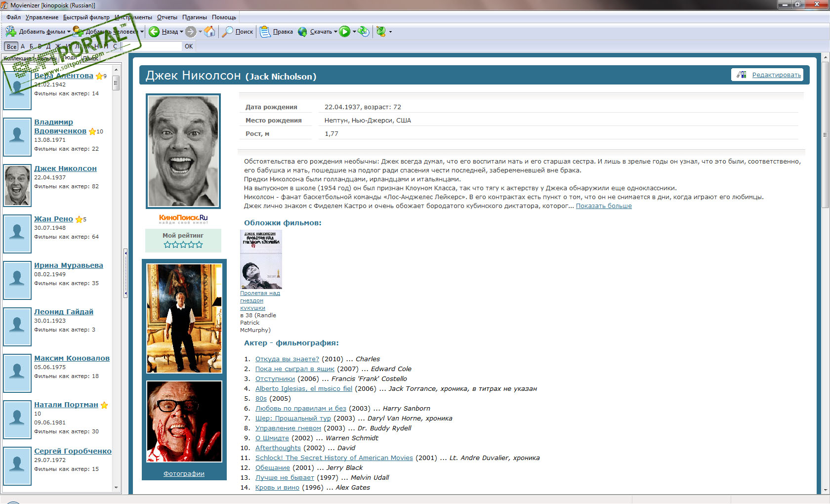Click the refresh discs icon in toolbar

click(364, 32)
